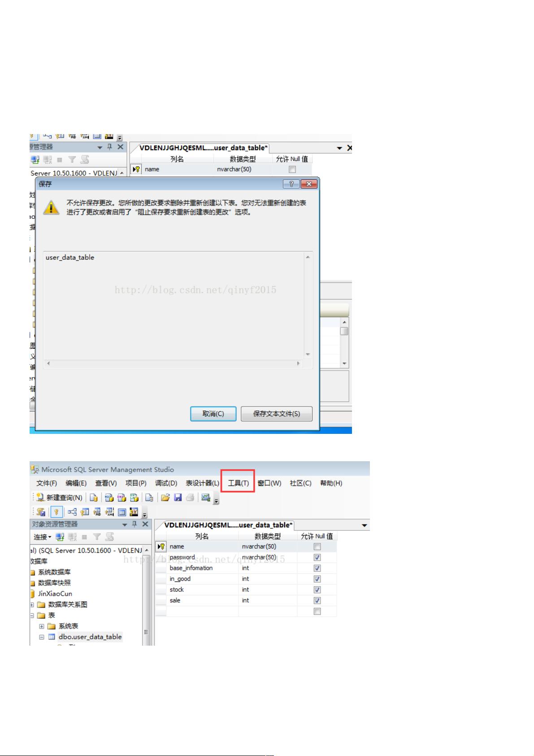
Task: Select the 系统数据库 folder node
Action: (x=54, y=572)
